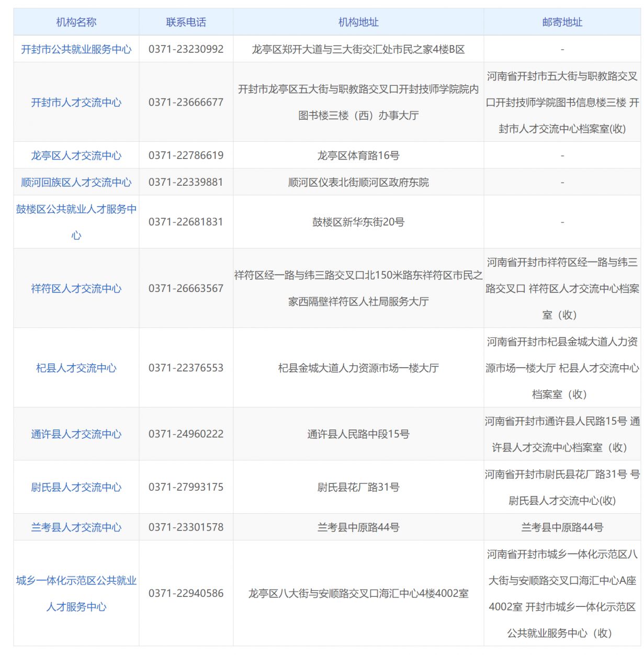Open 城乡一体化示范区公共就业人才服务中心 link

click(76, 593)
